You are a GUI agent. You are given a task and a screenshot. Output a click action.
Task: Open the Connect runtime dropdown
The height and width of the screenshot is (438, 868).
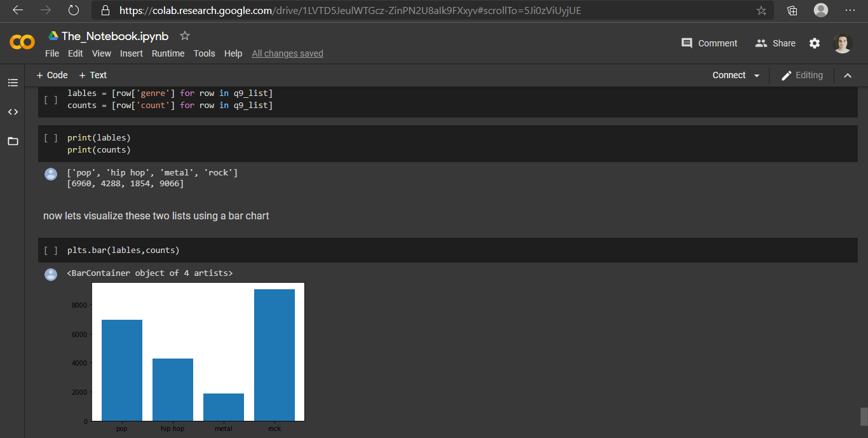[x=735, y=75]
